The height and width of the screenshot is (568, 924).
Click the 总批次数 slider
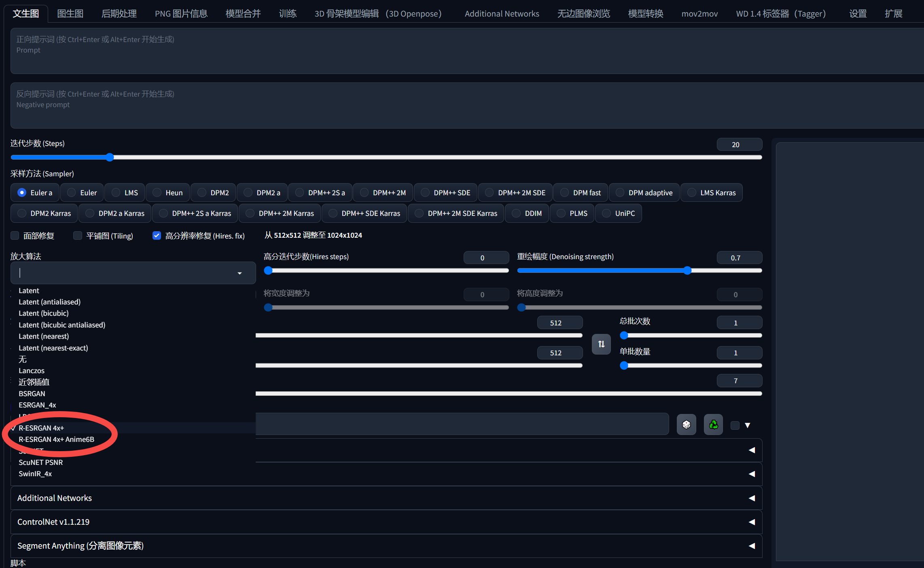click(691, 335)
